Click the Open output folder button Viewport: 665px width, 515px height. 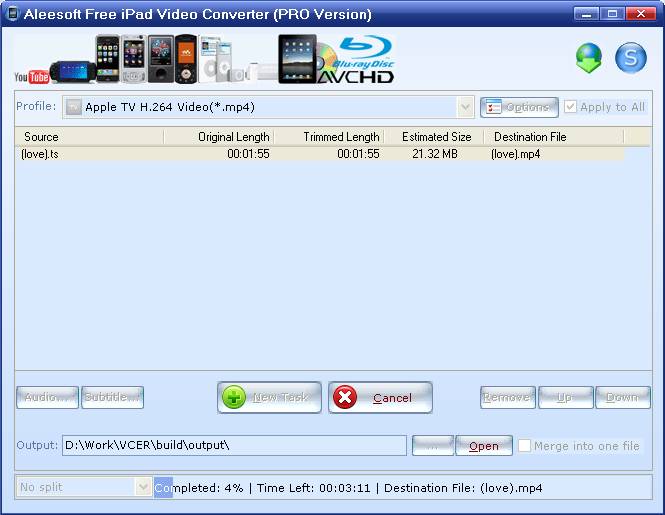(484, 446)
